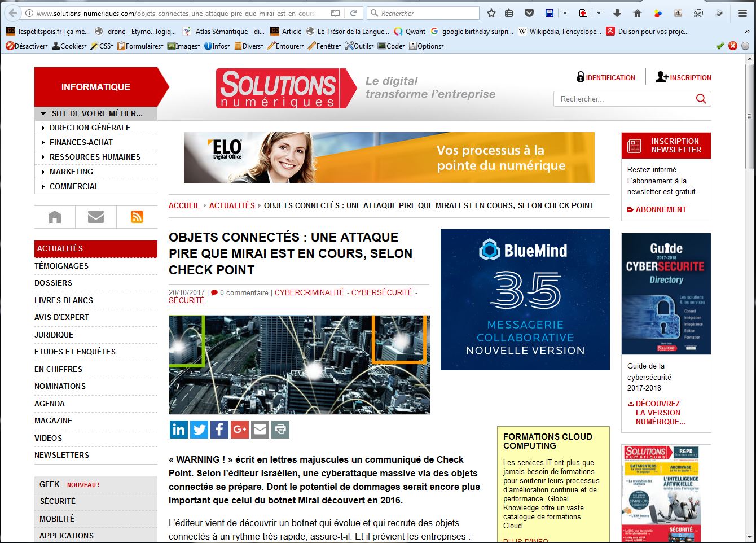This screenshot has width=756, height=543.
Task: Share the article on Twitter
Action: (199, 430)
